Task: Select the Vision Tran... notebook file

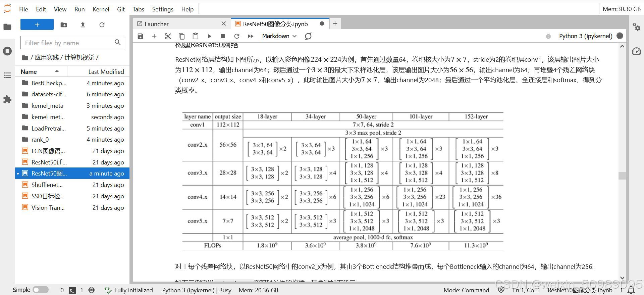Action: pos(72,208)
